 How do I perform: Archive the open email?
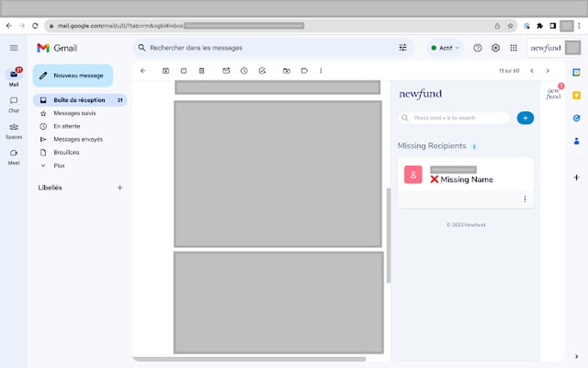pos(166,70)
